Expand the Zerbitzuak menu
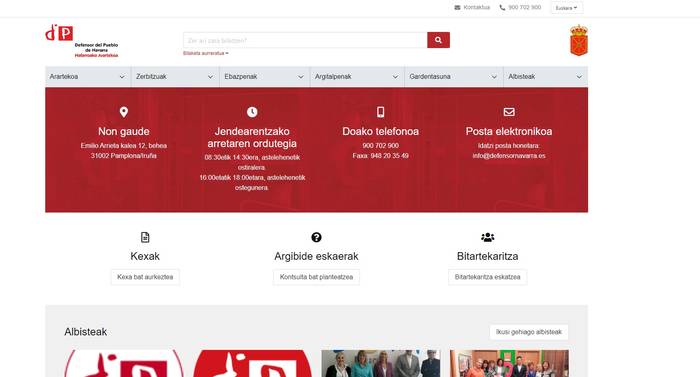 tap(175, 77)
